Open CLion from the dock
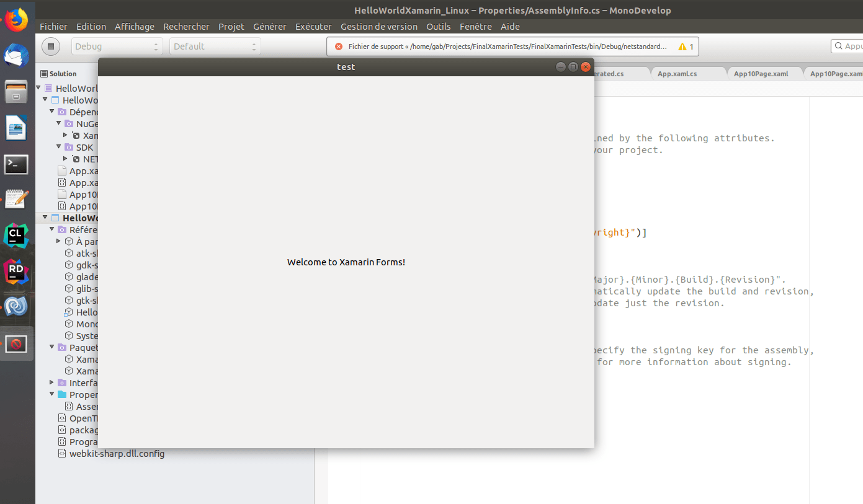Image resolution: width=863 pixels, height=504 pixels. pyautogui.click(x=16, y=235)
